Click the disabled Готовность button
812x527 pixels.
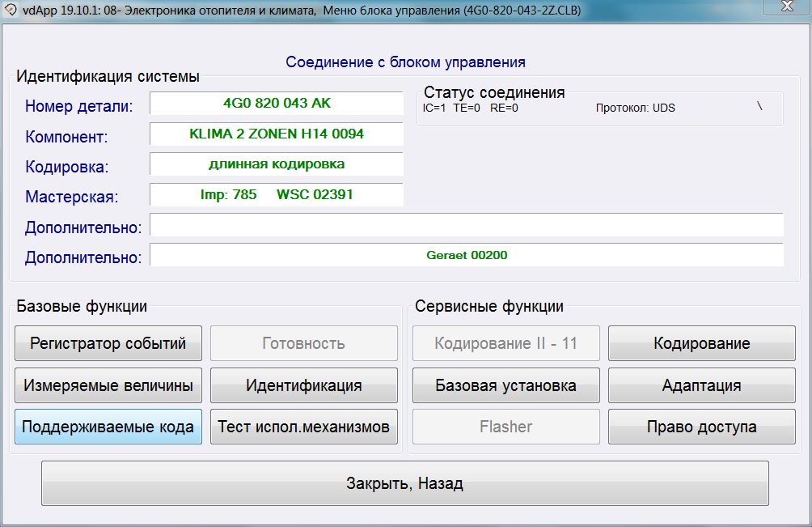coord(304,343)
